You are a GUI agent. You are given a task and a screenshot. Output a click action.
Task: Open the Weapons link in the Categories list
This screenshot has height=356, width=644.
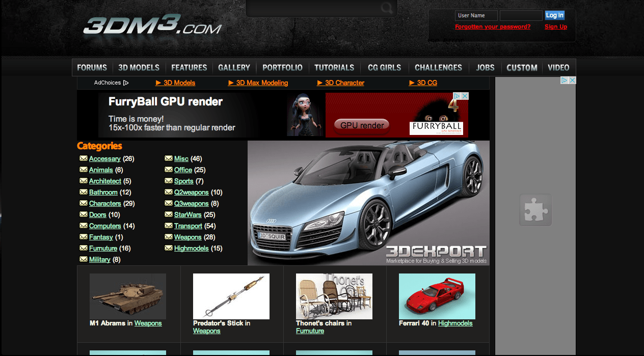(188, 237)
